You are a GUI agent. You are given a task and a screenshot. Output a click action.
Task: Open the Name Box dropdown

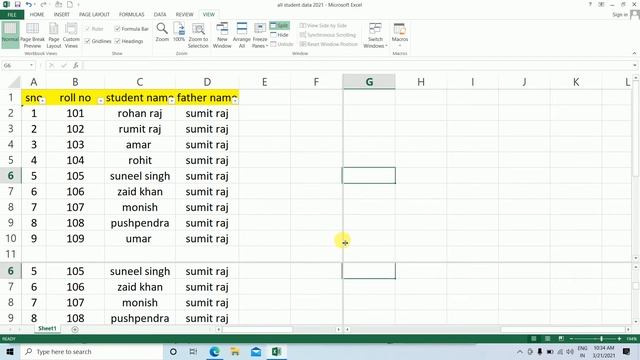[x=31, y=65]
